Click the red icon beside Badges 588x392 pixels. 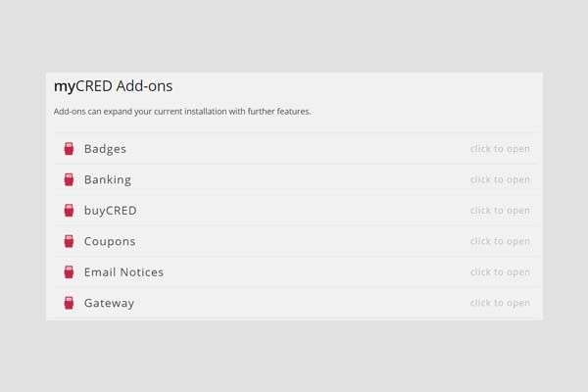coord(69,149)
